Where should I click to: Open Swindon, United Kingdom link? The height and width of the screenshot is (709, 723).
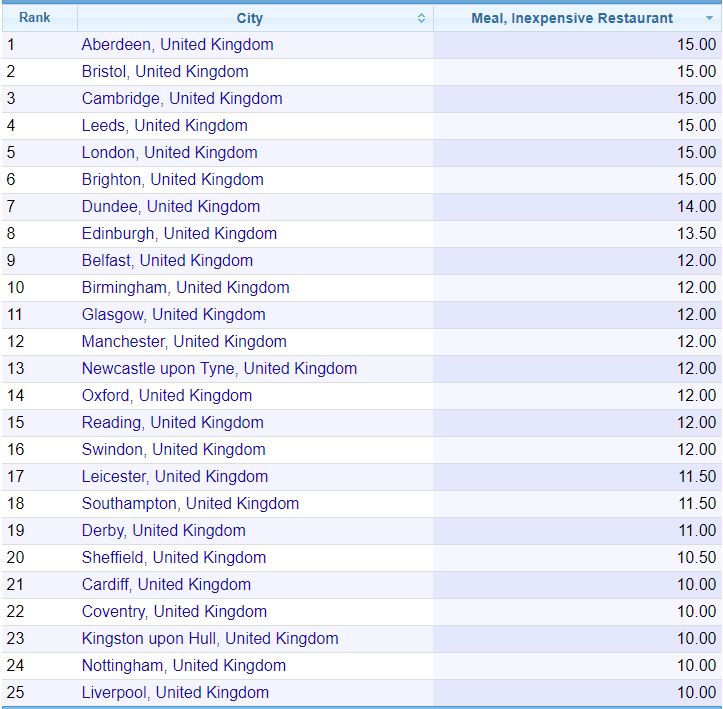click(x=173, y=449)
